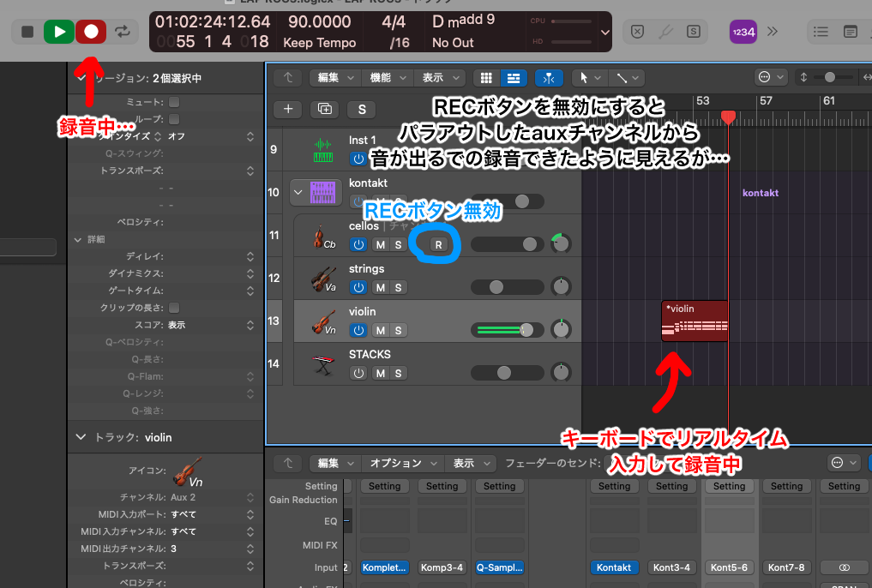
Task: Switch to the grid view icon
Action: [487, 78]
